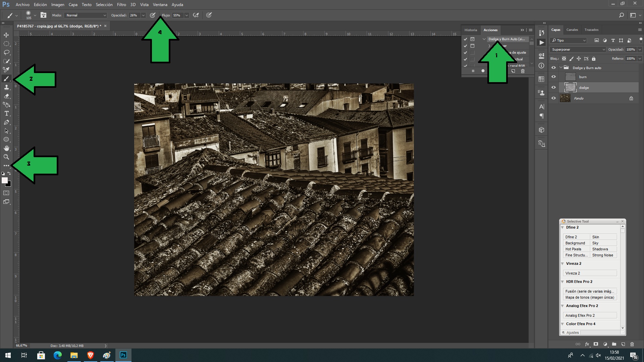Select the Zoom tool

pos(6,157)
